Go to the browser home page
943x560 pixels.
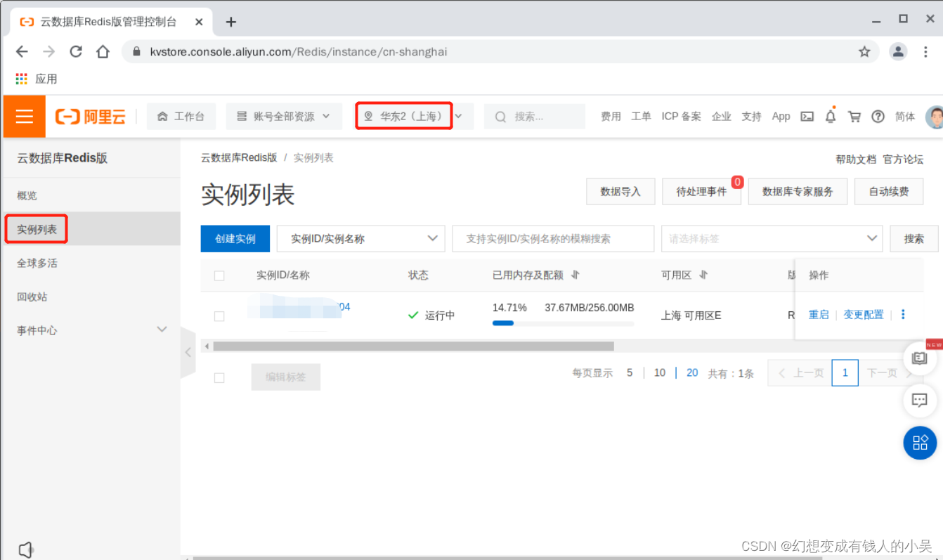pyautogui.click(x=103, y=51)
